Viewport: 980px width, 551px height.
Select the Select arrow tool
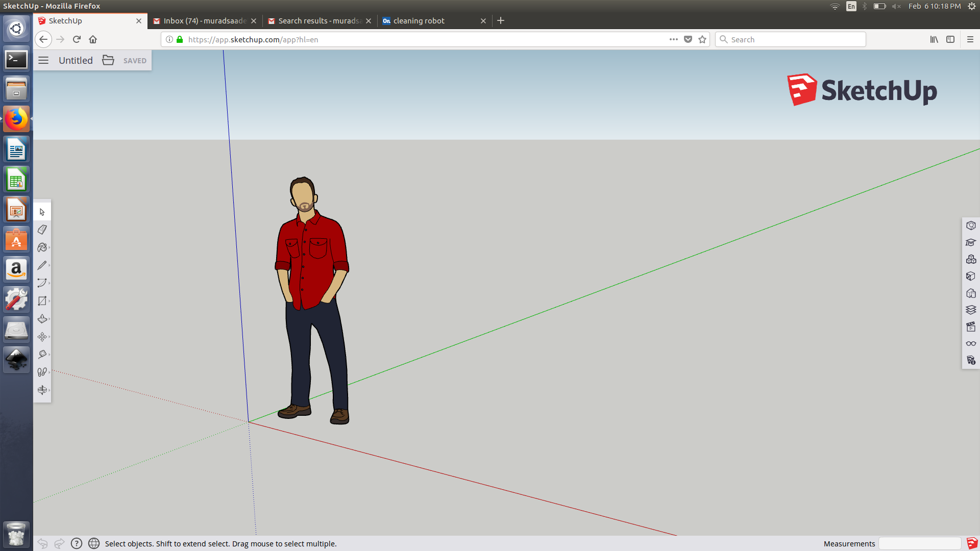tap(42, 212)
